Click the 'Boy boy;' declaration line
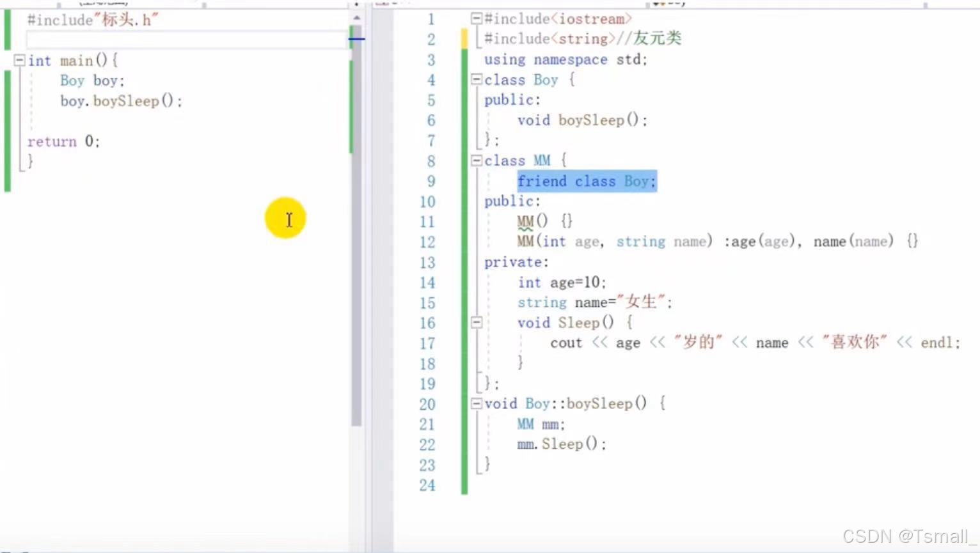This screenshot has width=980, height=553. tap(92, 81)
